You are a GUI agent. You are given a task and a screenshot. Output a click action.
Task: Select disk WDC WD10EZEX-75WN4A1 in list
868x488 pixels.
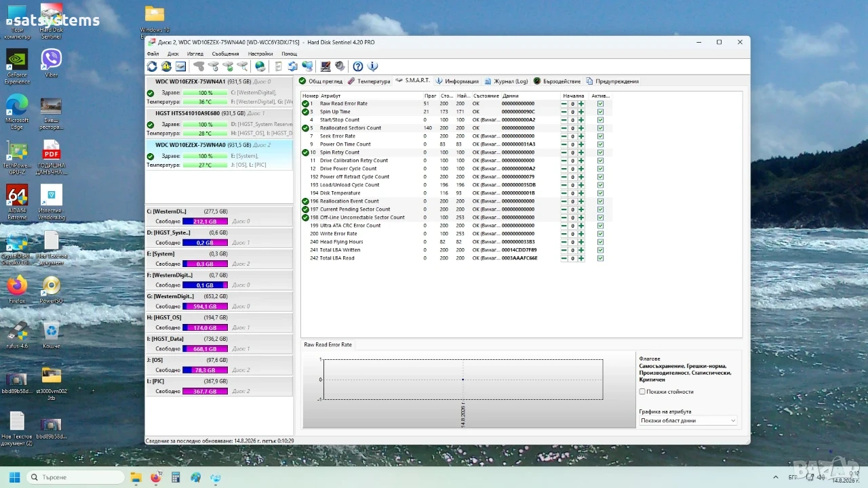[x=219, y=92]
